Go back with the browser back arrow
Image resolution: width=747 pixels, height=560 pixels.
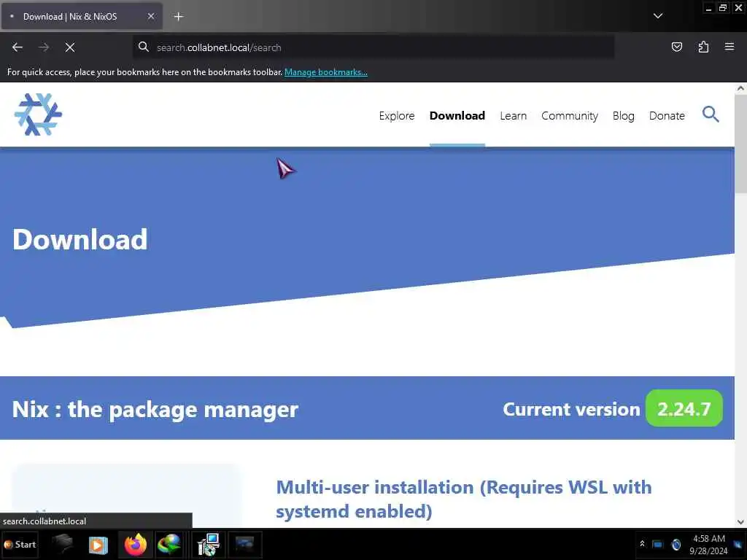click(x=18, y=47)
